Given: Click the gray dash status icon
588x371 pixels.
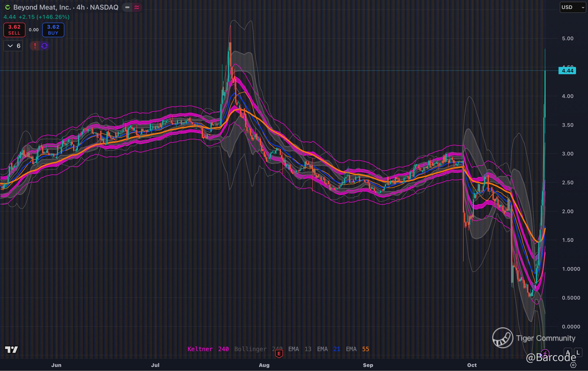Looking at the screenshot, I should [127, 7].
